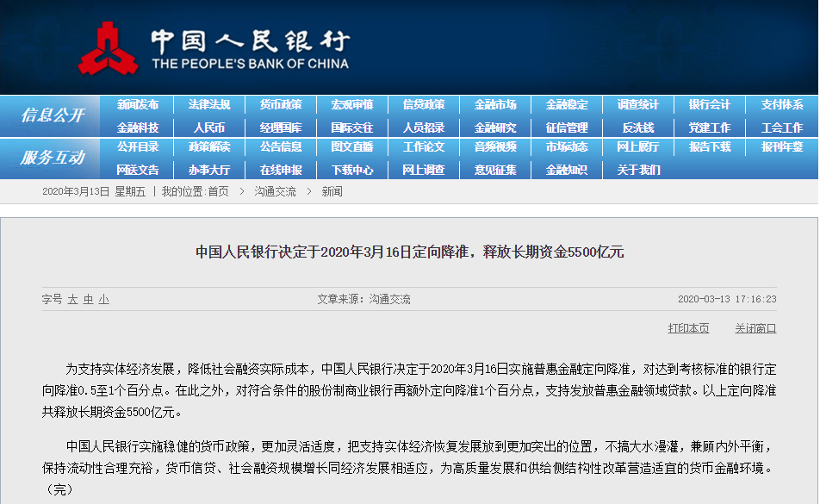Screen dimensions: 820x504
Task: Click 关闭窗口 to close the window
Action: pos(755,328)
